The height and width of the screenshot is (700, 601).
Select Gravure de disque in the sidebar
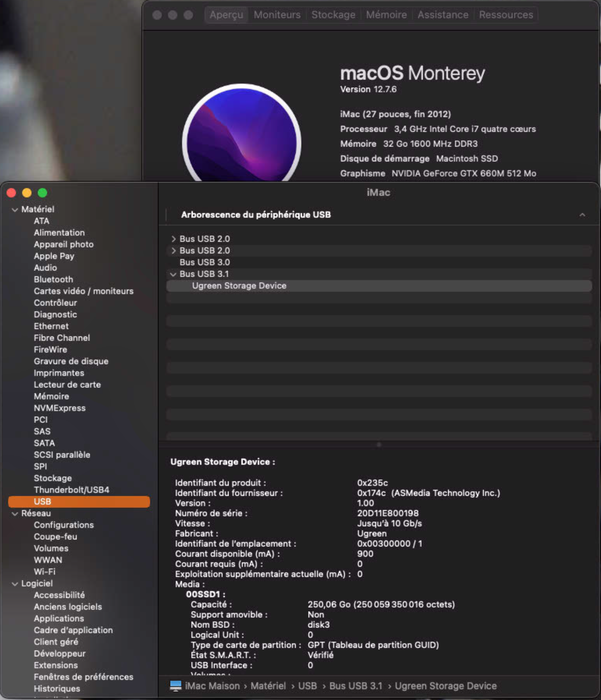(71, 361)
